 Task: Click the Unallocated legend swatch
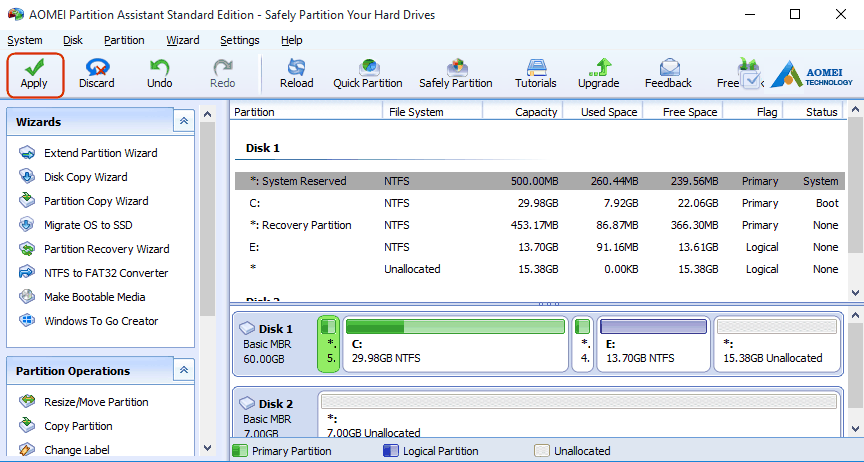542,451
